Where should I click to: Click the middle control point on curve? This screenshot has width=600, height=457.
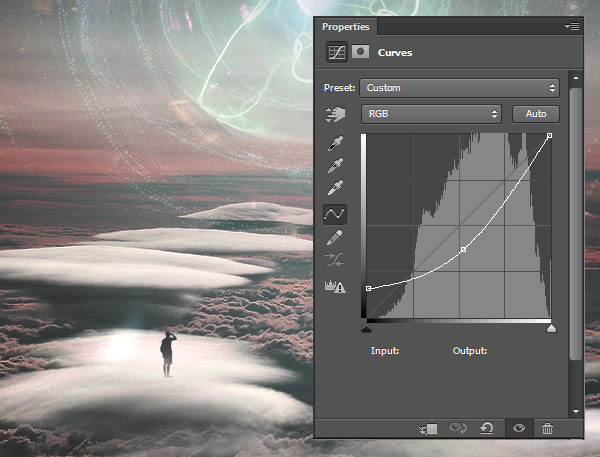click(x=463, y=249)
